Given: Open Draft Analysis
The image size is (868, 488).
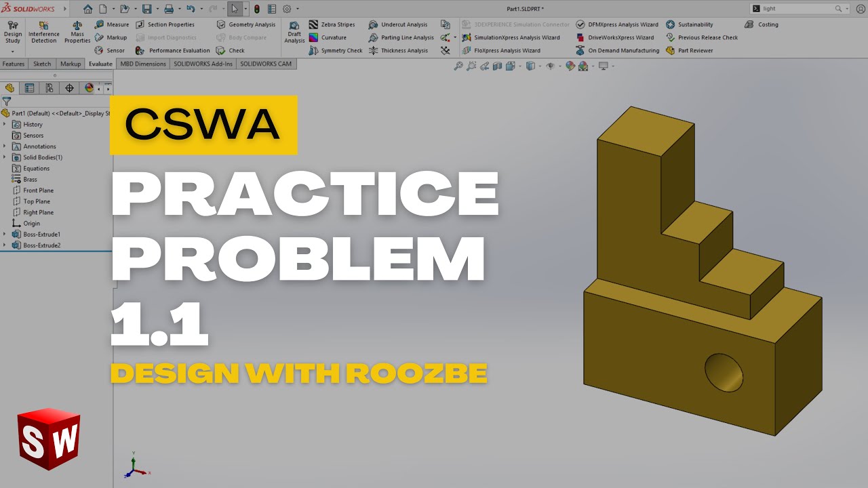Looking at the screenshot, I should (294, 32).
